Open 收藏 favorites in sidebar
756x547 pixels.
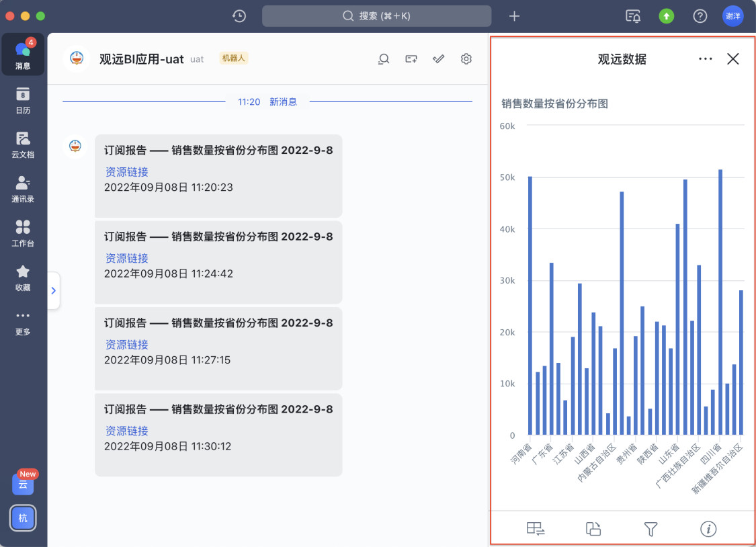pos(23,277)
